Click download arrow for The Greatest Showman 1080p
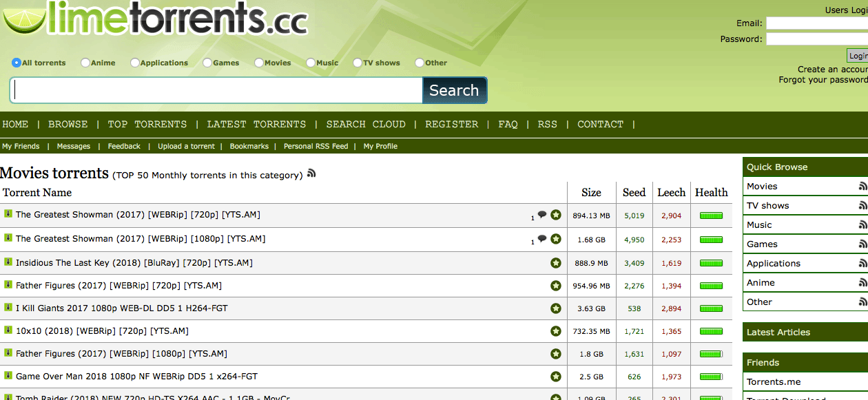This screenshot has height=400, width=868. [8, 238]
